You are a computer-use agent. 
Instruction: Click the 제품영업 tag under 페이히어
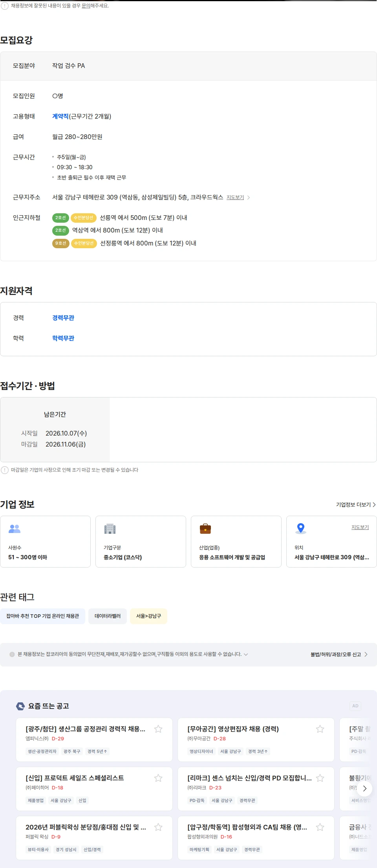tap(36, 800)
